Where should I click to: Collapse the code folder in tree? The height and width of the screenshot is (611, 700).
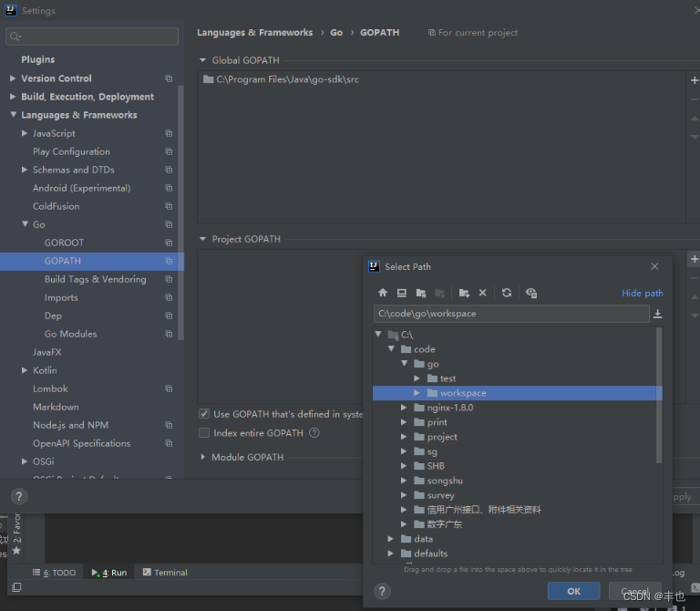point(391,349)
